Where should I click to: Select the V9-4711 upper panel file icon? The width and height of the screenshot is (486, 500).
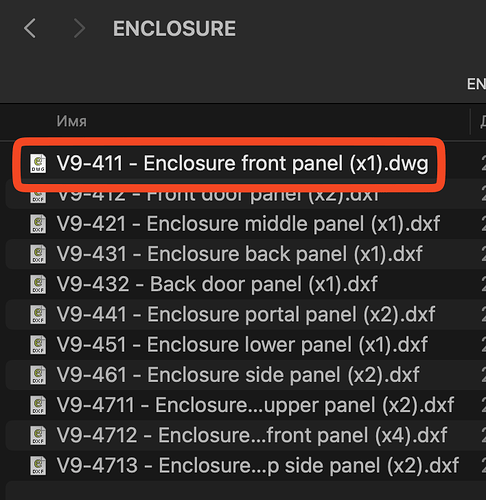point(38,405)
